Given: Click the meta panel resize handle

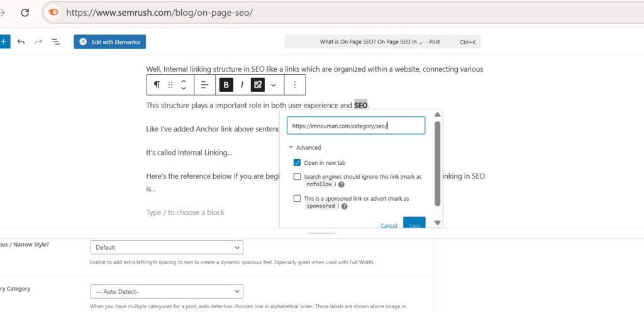Looking at the screenshot, I should pos(321,233).
